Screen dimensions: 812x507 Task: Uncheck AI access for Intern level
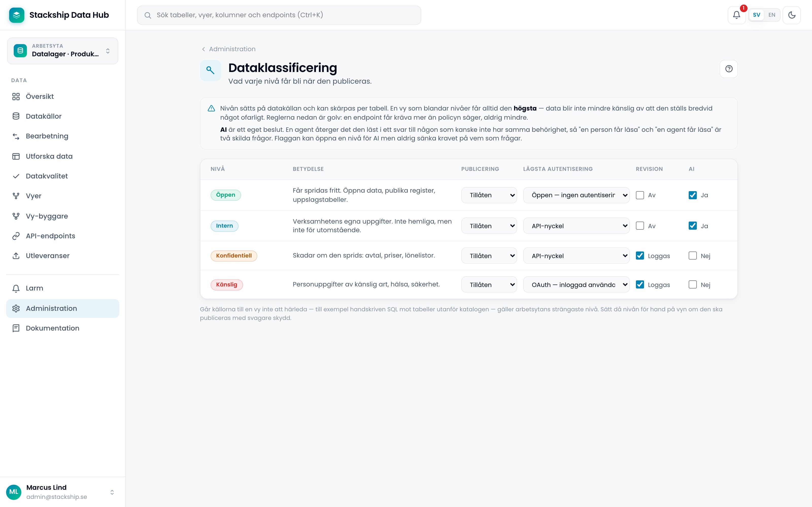[x=692, y=226]
